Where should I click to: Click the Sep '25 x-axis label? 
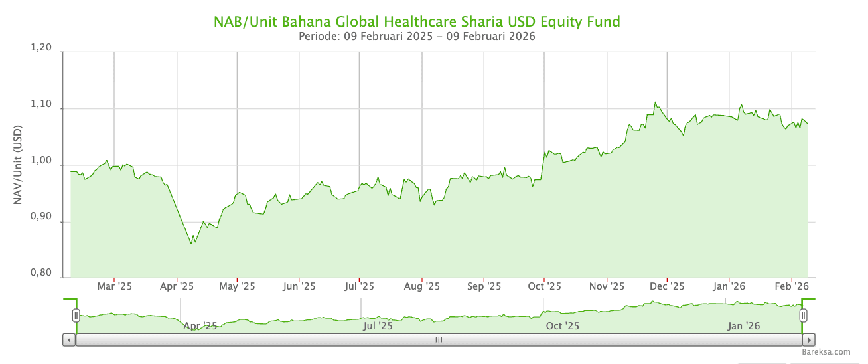[484, 286]
